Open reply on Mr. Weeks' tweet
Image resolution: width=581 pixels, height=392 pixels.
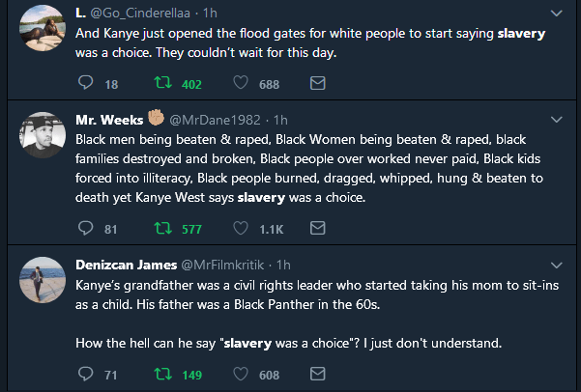(83, 229)
